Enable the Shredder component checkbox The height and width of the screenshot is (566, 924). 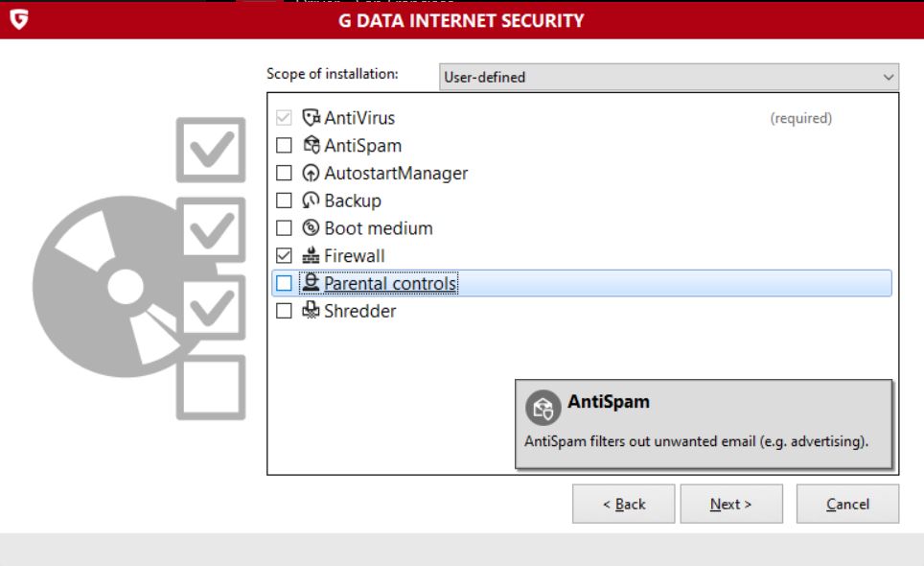coord(284,311)
